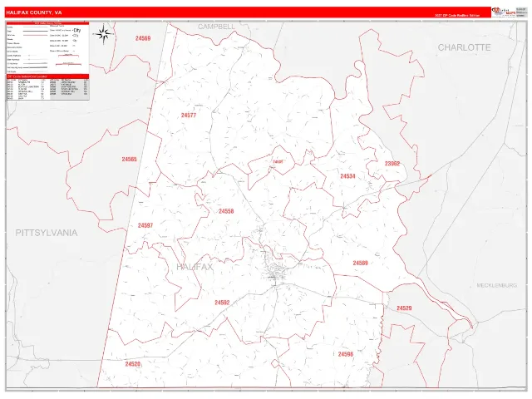Select ZIP code 24592 label
The height and width of the screenshot is (399, 532).
point(222,303)
